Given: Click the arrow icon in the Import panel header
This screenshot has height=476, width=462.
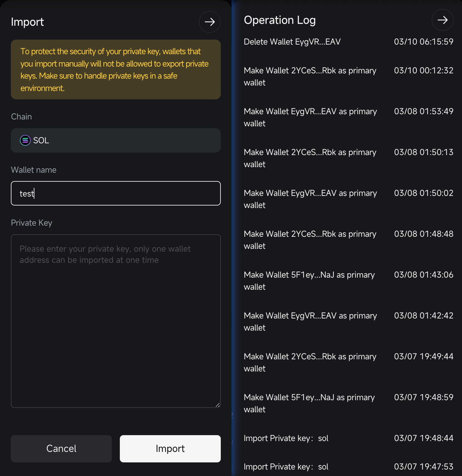Looking at the screenshot, I should coord(210,22).
